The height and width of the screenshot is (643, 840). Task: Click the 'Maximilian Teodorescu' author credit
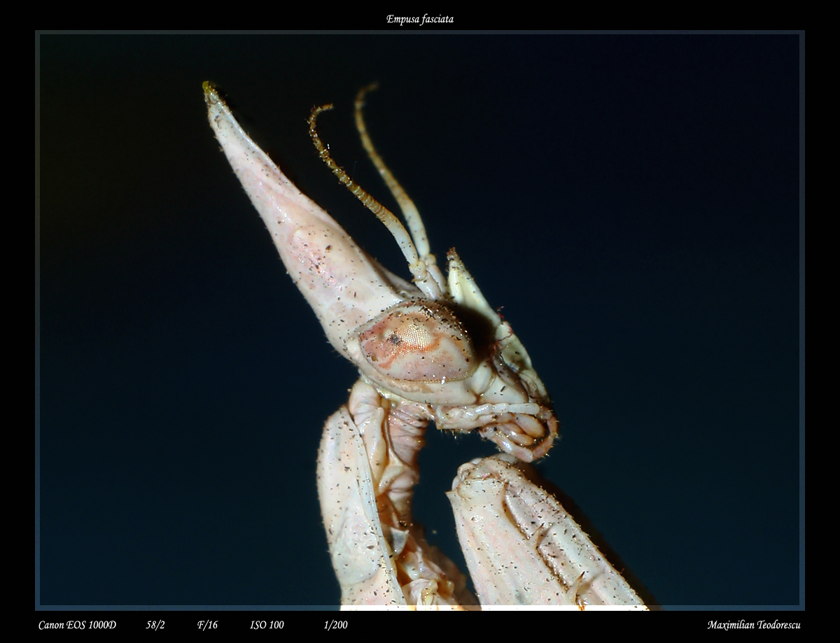[753, 625]
